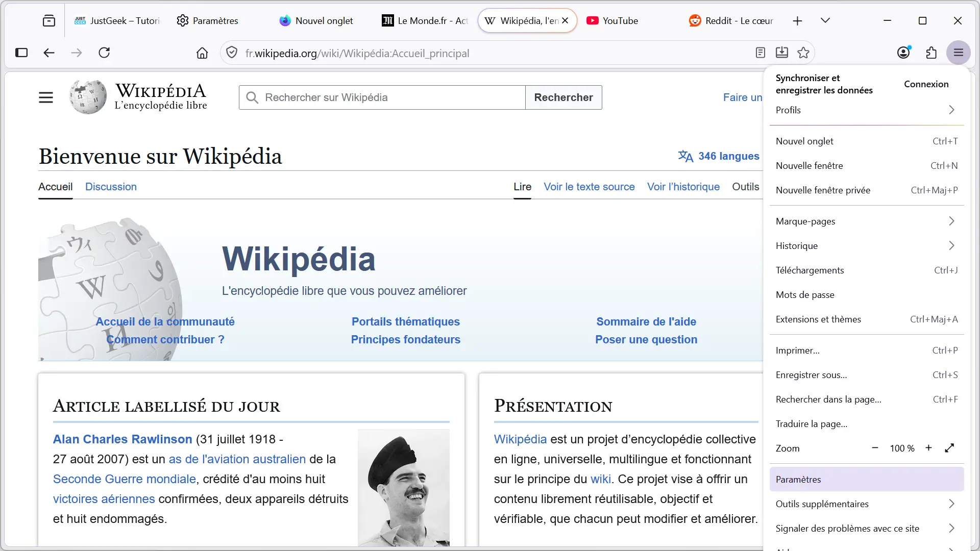Viewport: 980px width, 551px height.
Task: Open Accueil de la communauté link
Action: point(165,322)
